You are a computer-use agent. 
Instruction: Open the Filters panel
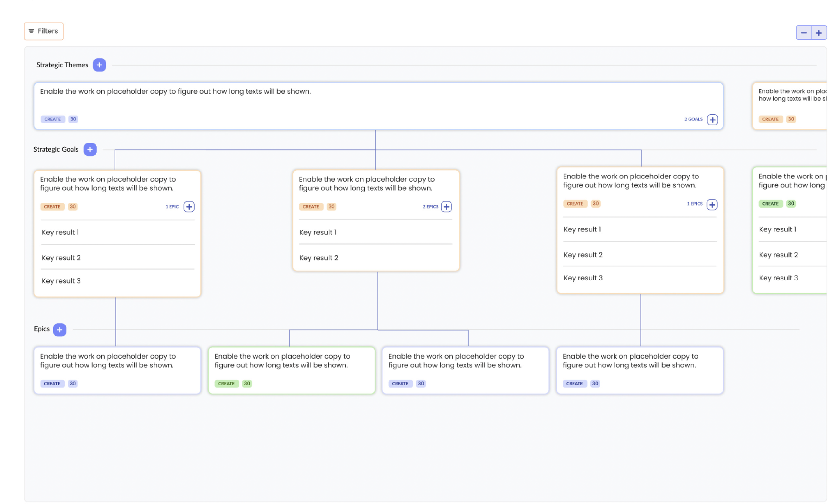pos(43,31)
